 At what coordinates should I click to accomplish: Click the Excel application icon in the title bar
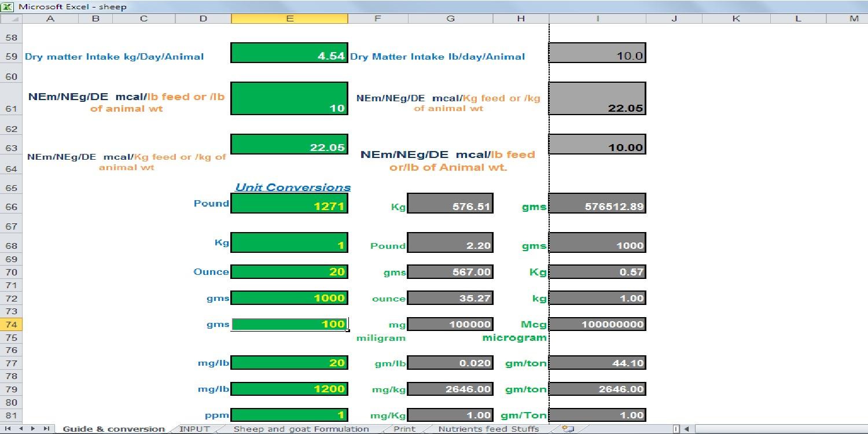tap(8, 6)
